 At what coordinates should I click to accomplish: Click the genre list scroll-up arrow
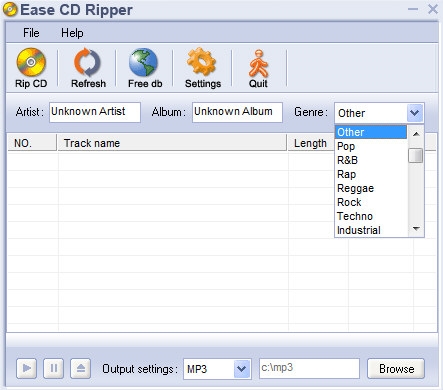[416, 134]
